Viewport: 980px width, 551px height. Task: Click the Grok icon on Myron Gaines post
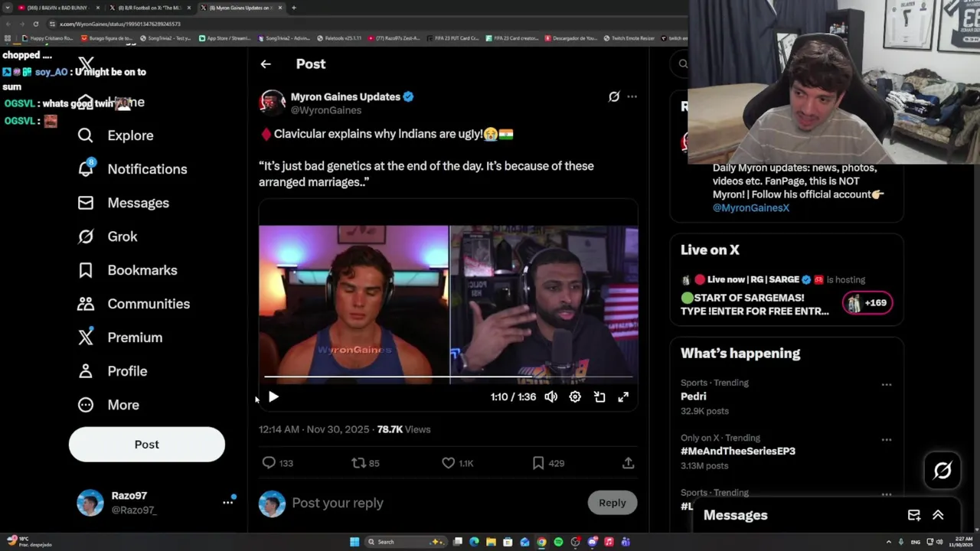click(x=614, y=96)
